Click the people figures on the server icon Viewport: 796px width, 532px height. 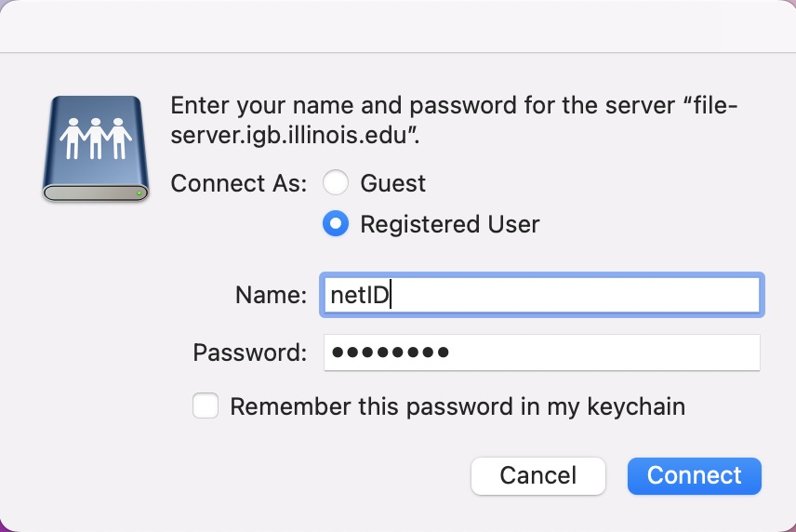click(96, 140)
